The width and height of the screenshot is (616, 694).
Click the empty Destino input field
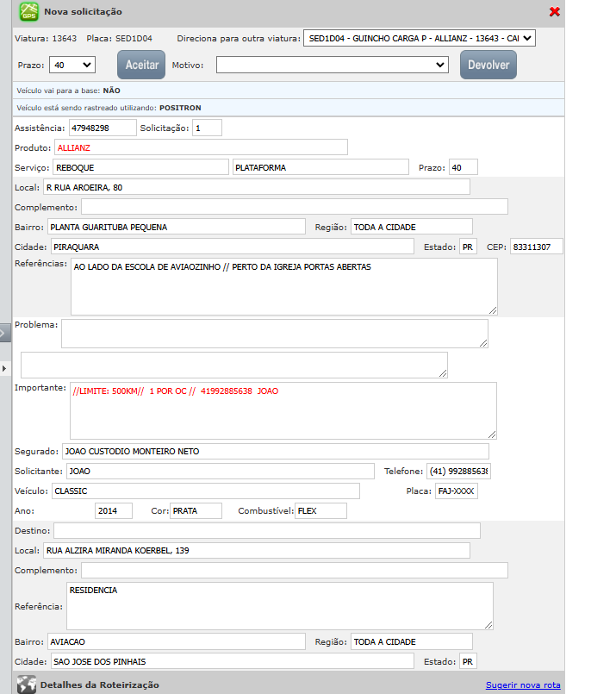pos(266,530)
